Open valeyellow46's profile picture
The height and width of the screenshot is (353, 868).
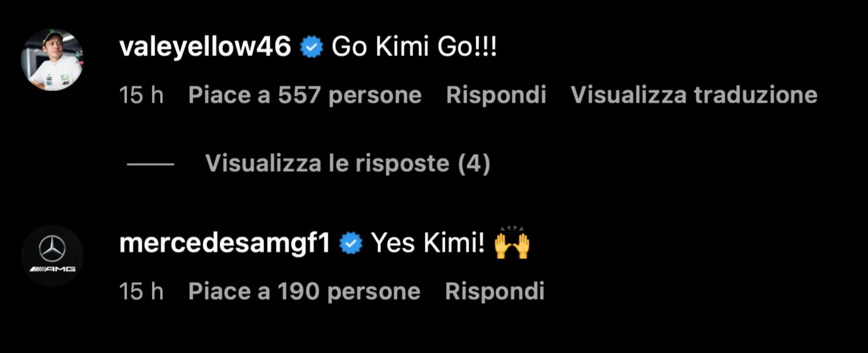coord(52,59)
